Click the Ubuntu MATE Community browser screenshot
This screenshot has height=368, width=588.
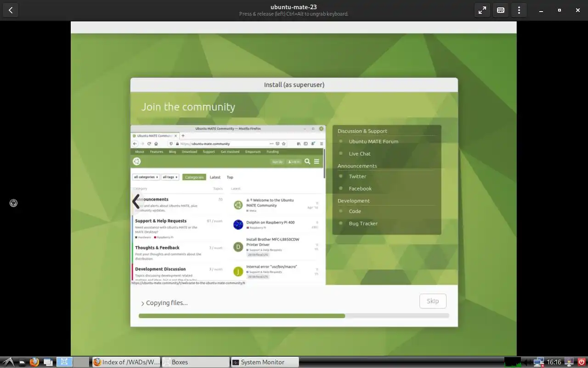tap(228, 205)
